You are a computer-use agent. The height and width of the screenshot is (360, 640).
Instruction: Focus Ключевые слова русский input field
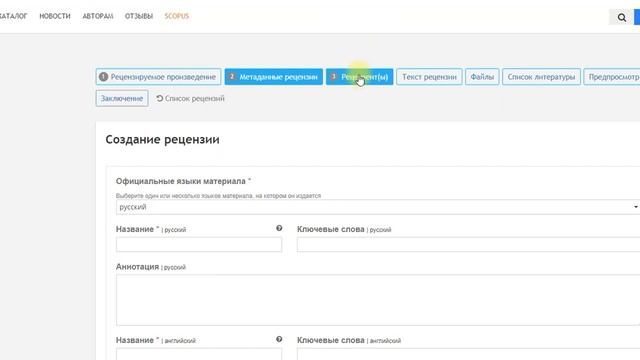click(x=469, y=244)
